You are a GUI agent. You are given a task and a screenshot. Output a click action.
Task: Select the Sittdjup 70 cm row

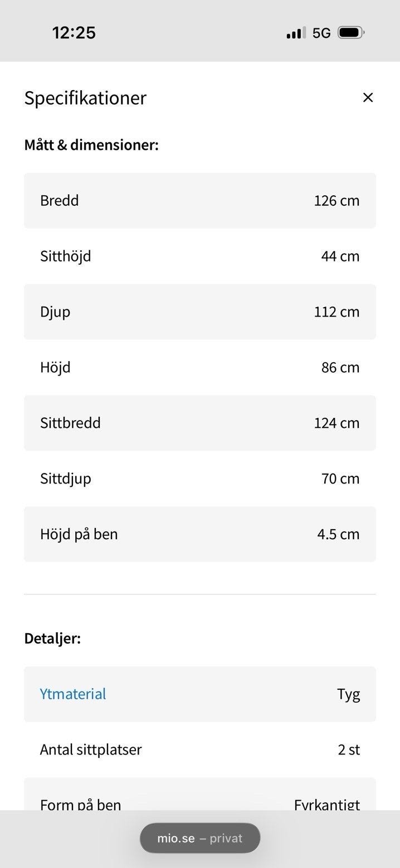pos(200,479)
